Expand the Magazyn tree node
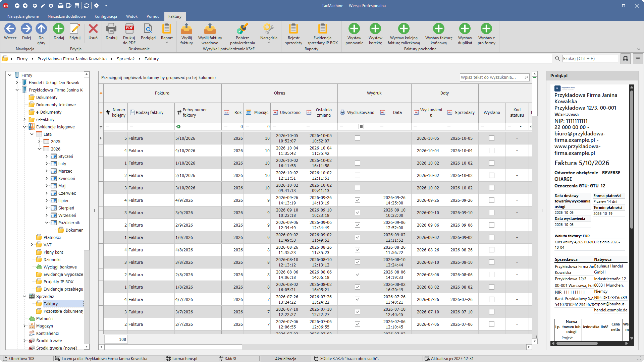The image size is (644, 362). [24, 326]
